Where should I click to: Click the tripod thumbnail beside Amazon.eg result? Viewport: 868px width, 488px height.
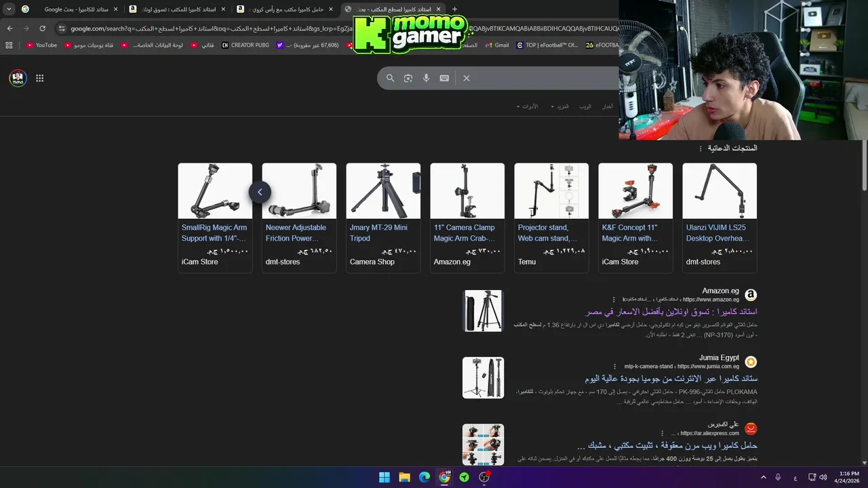(483, 310)
